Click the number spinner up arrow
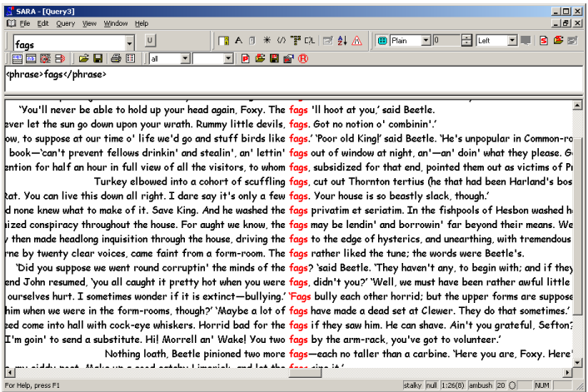Screen dimensions: 588x392 pos(467,37)
